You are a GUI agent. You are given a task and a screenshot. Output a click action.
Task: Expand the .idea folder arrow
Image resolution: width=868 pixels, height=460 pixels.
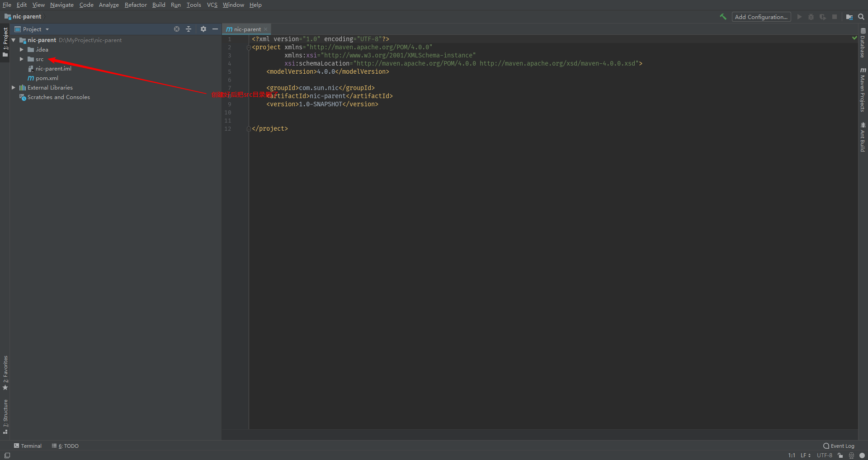(x=21, y=50)
